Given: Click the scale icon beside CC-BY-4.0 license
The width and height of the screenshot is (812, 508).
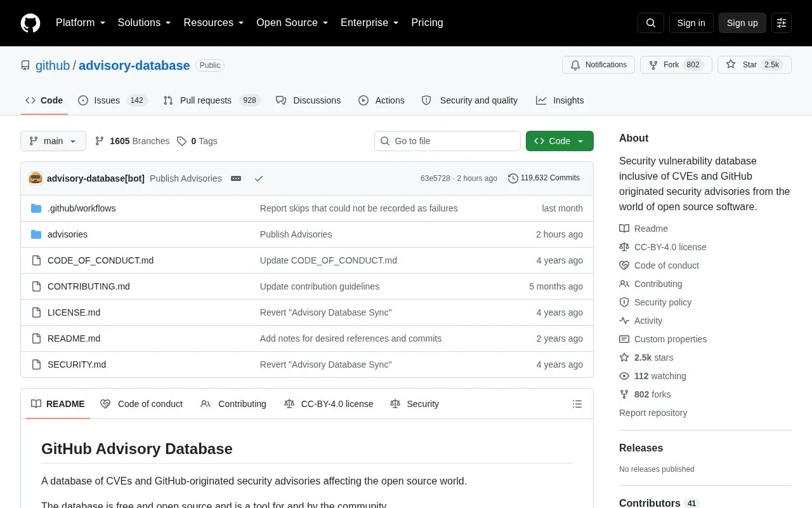Looking at the screenshot, I should [624, 247].
